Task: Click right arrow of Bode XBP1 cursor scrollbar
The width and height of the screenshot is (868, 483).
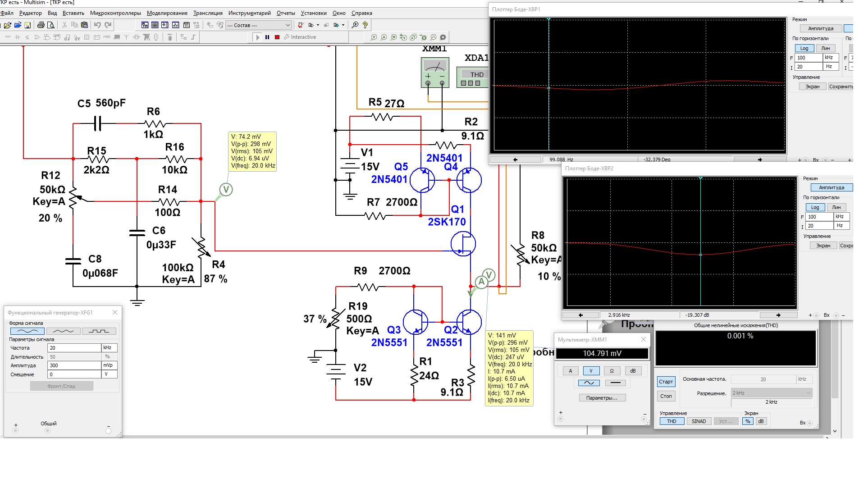Action: point(760,159)
